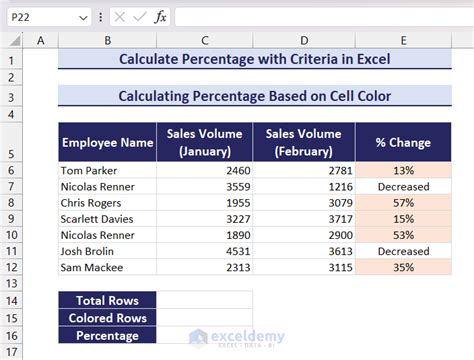The image size is (474, 360).
Task: Select the cell 'Scarlett Davies'
Action: [x=107, y=219]
